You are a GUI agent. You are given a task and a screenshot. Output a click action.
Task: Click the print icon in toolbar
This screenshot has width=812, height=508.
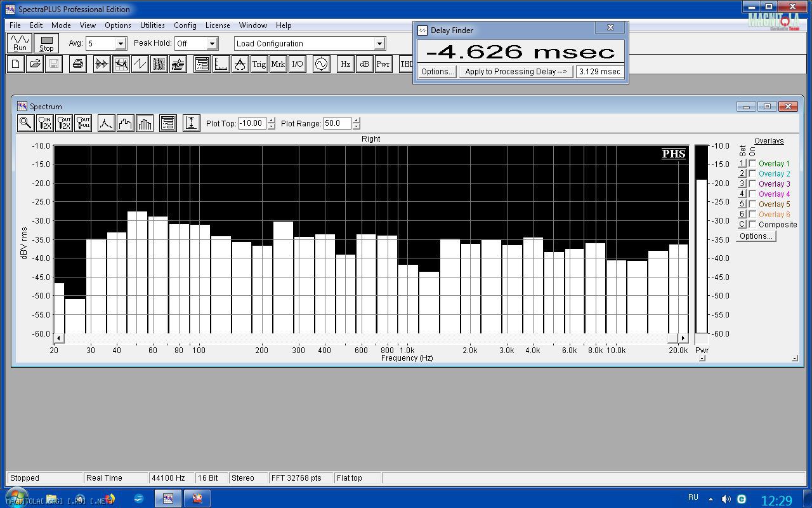pos(78,64)
